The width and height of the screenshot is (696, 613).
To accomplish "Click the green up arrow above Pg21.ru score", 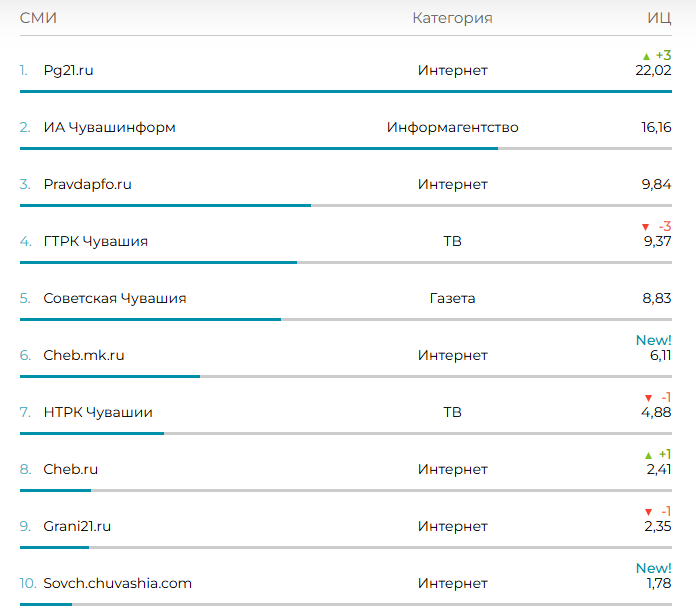I will (646, 56).
